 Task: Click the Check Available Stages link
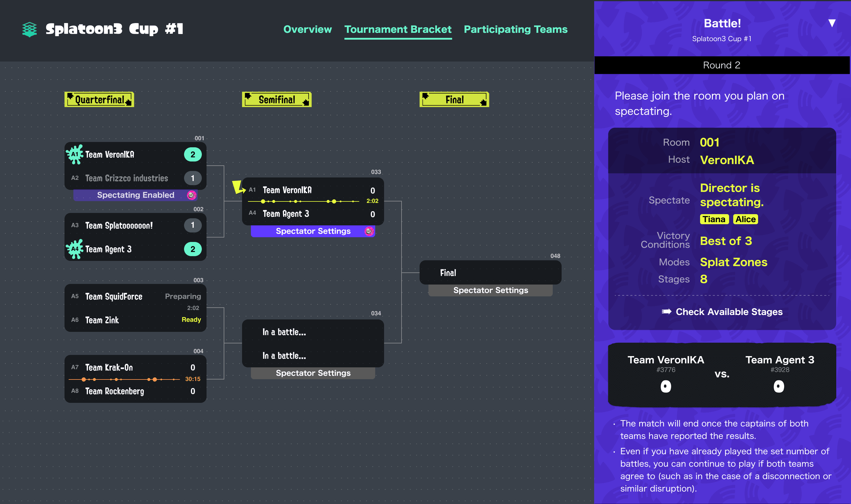pos(729,312)
